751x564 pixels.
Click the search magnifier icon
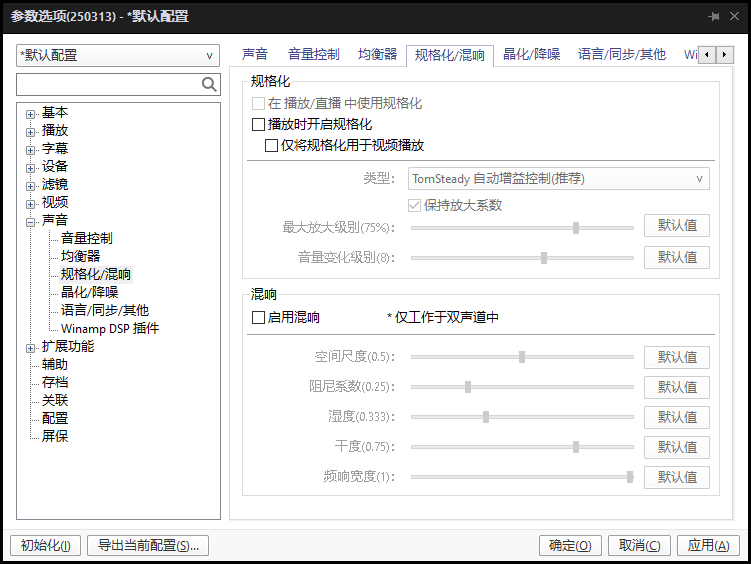coord(209,85)
